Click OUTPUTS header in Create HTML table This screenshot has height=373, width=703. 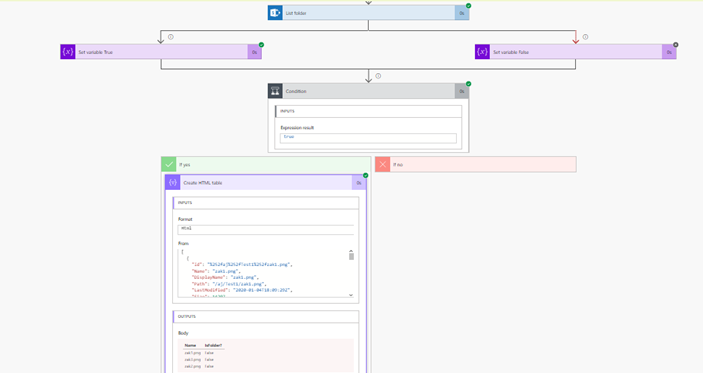pos(266,317)
